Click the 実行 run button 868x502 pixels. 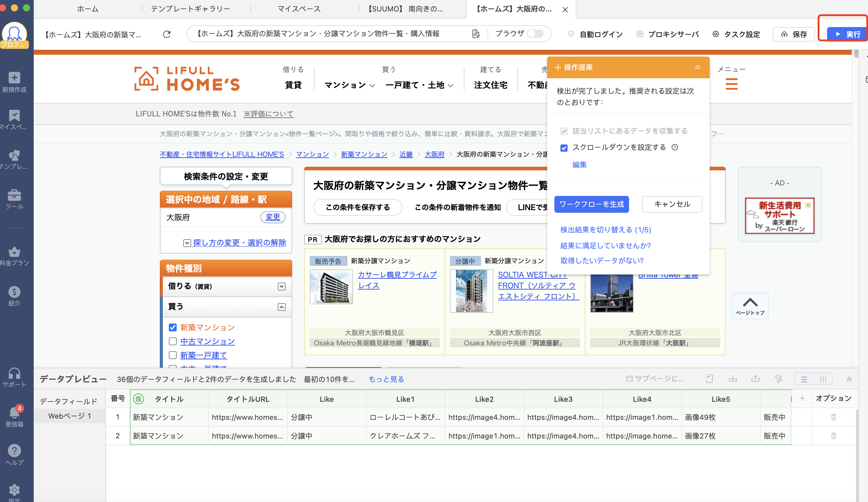tap(847, 34)
